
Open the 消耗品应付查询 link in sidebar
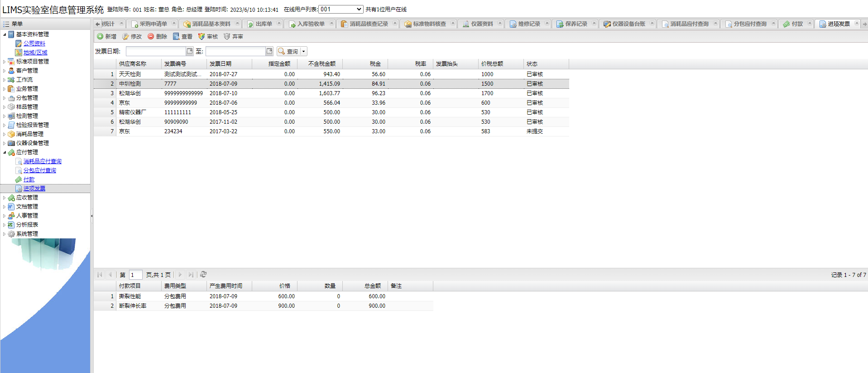click(x=43, y=161)
